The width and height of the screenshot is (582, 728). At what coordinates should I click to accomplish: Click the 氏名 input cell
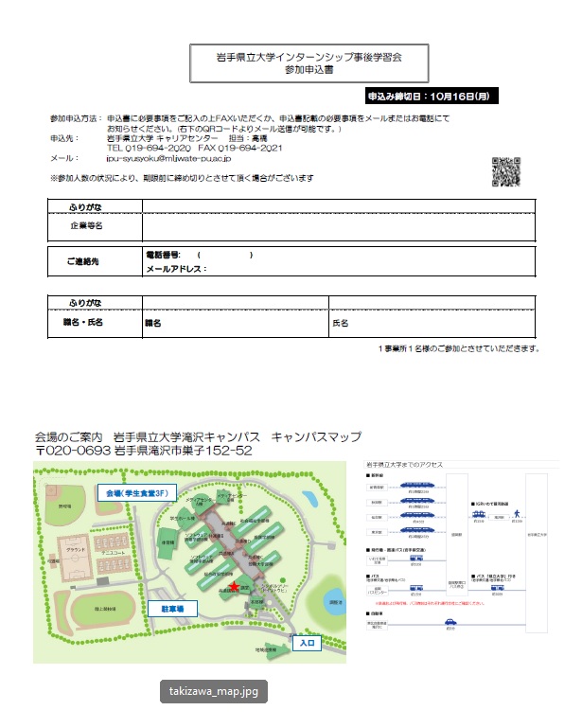[x=432, y=323]
